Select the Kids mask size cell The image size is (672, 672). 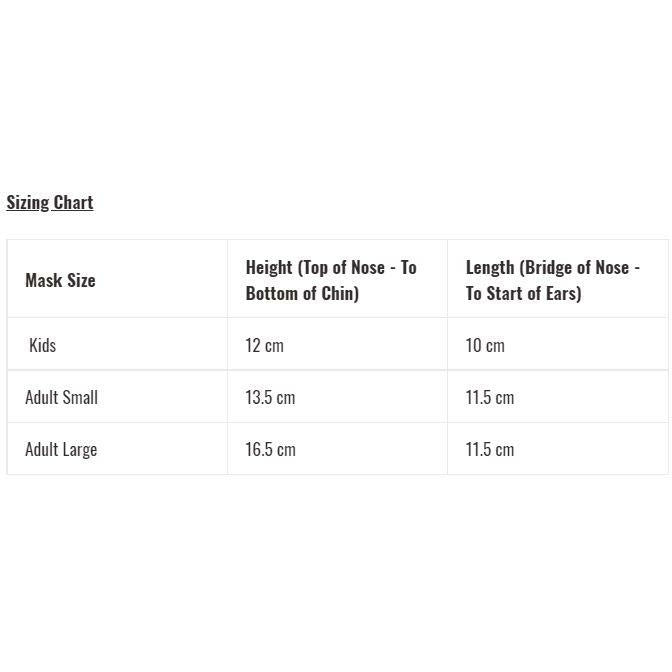point(43,345)
